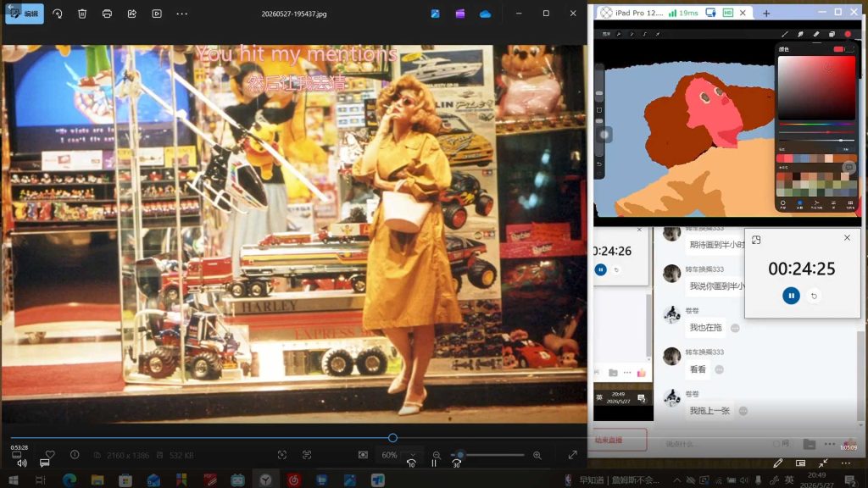Open the Procreate layers panel icon
868x488 pixels.
pos(832,34)
